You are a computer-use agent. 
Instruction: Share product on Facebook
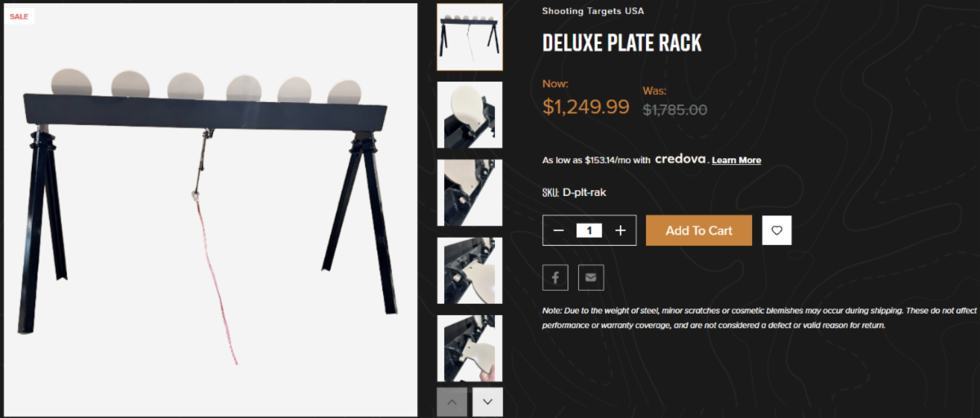555,278
